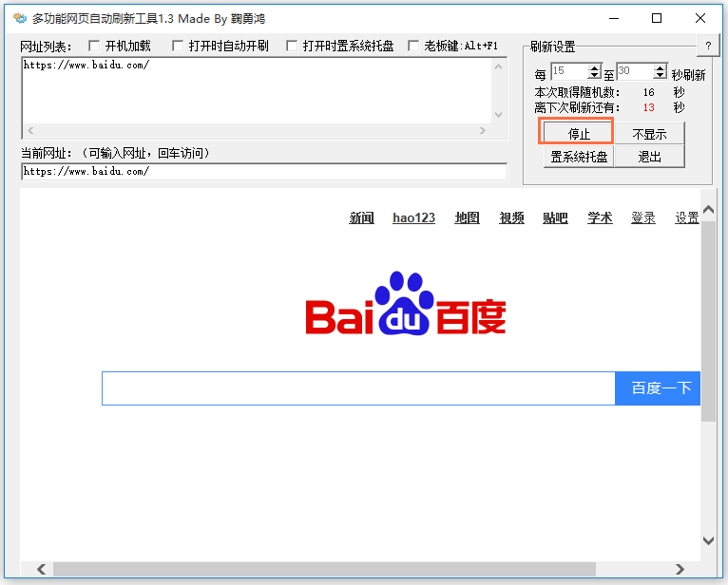The width and height of the screenshot is (728, 585).
Task: Click the 置系统托盘 button
Action: 579,157
